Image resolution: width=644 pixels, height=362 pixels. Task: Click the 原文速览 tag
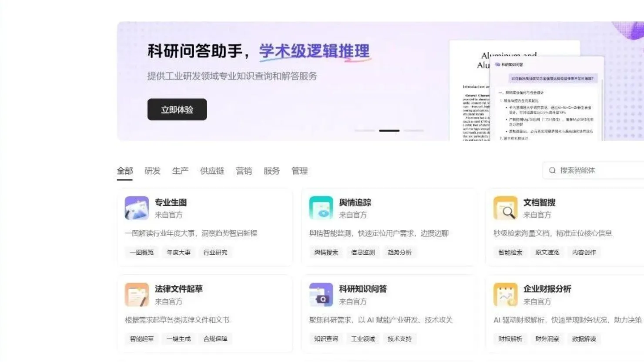[x=547, y=252]
